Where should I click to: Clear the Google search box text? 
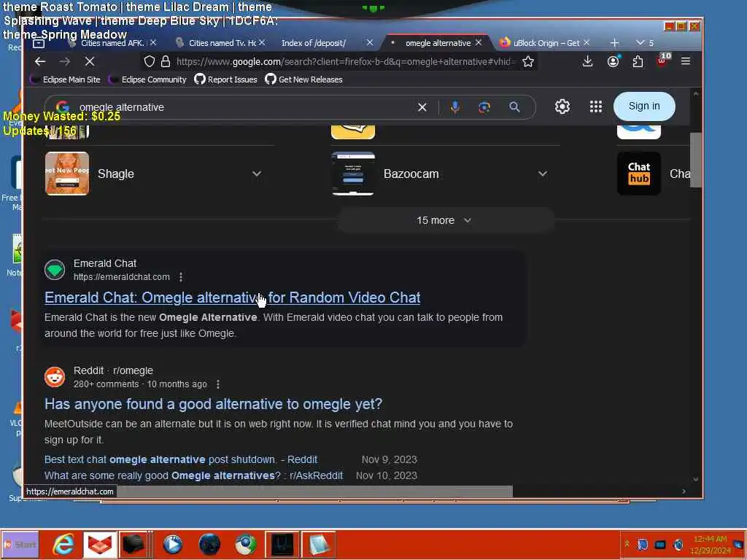coord(422,107)
